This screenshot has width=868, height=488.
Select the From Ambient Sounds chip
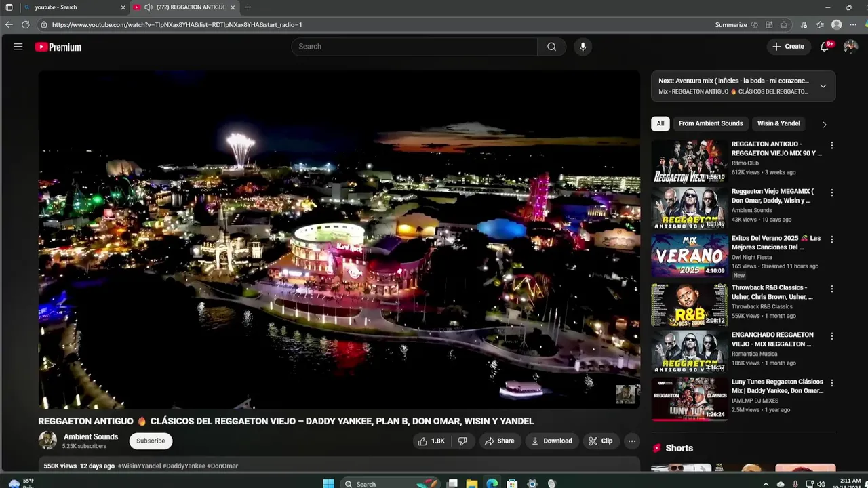(x=711, y=123)
